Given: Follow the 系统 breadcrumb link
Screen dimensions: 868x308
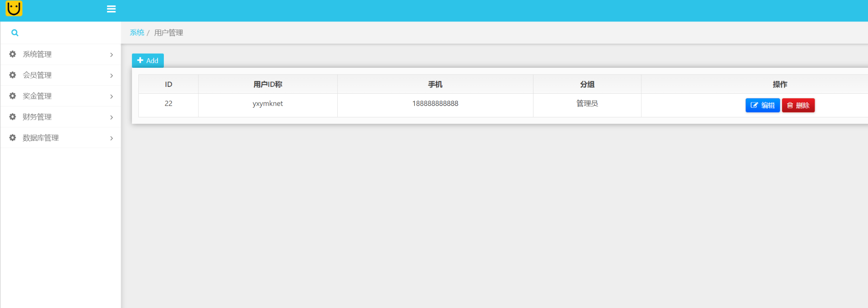Looking at the screenshot, I should (x=137, y=33).
